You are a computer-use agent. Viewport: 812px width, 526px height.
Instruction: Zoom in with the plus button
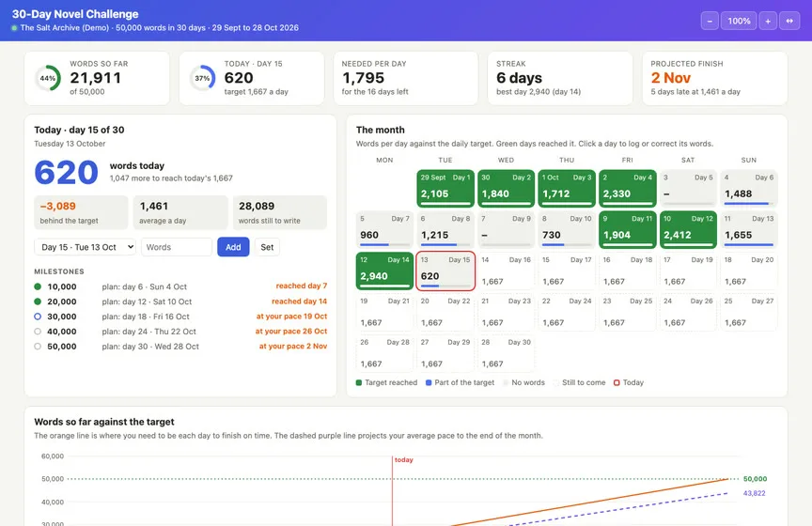768,22
